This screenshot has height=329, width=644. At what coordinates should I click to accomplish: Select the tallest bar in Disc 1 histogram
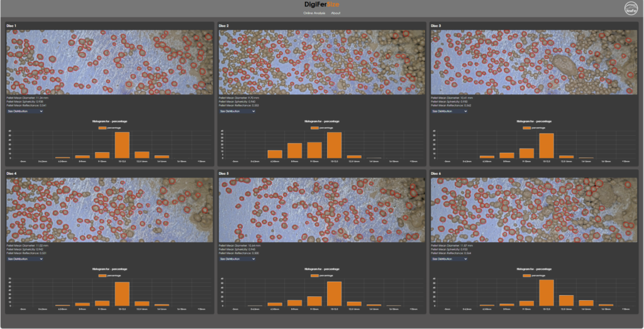[122, 145]
